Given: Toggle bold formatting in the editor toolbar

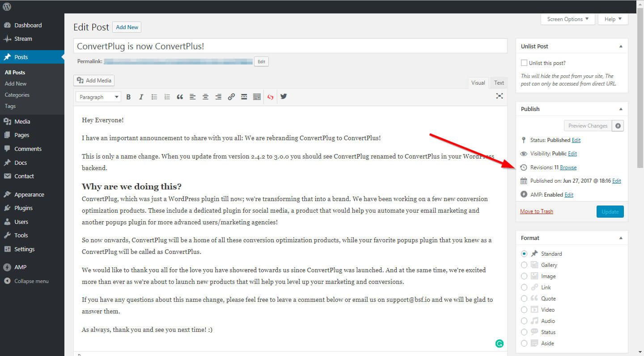Looking at the screenshot, I should pos(128,96).
